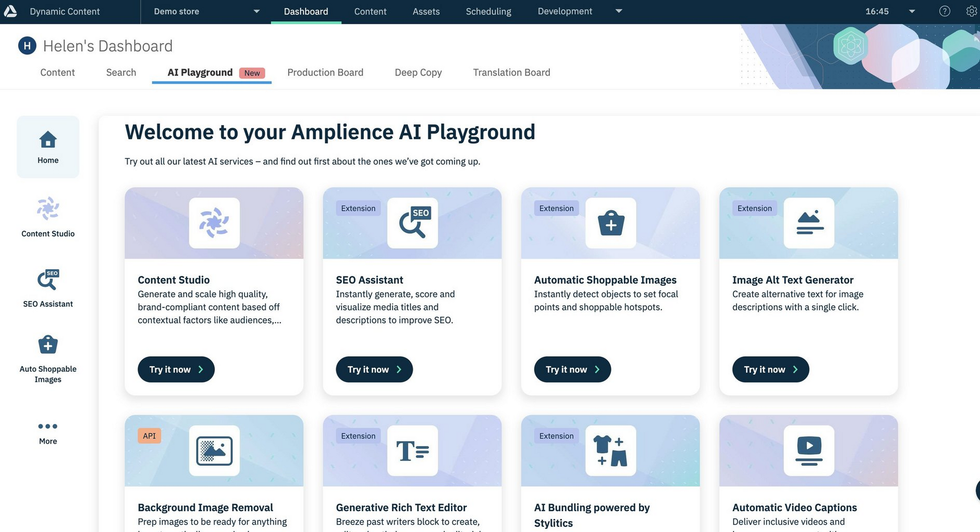The height and width of the screenshot is (532, 980).
Task: Click the Image Alt Text Generator title
Action: [x=793, y=280]
